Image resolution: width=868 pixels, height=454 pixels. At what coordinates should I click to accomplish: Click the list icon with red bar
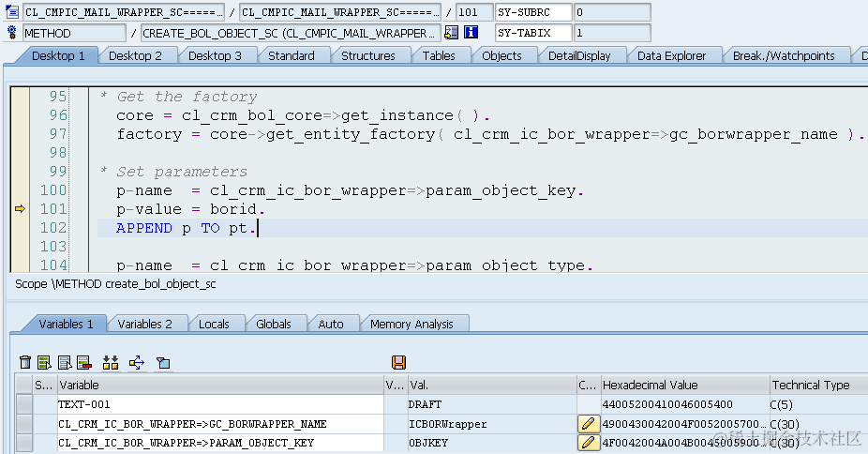[x=84, y=363]
